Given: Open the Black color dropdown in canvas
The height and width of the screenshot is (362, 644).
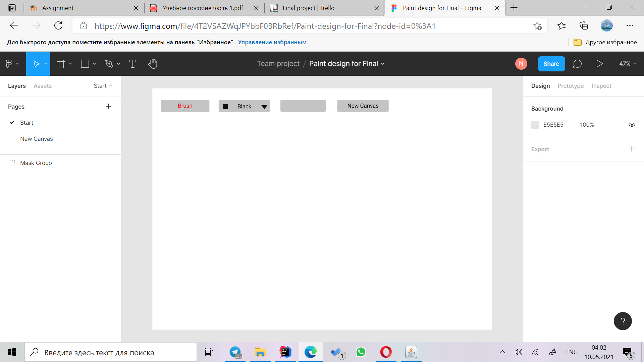Looking at the screenshot, I should pos(265,106).
